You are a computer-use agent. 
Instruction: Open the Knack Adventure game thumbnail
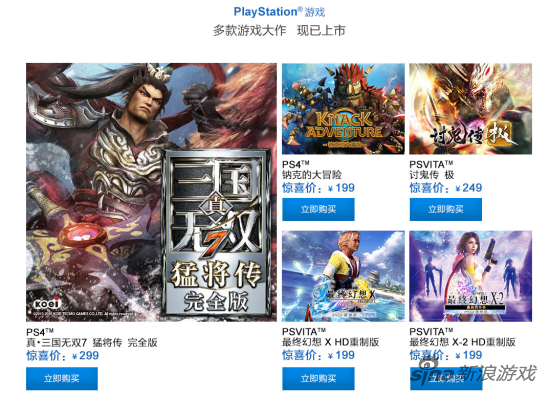[343, 109]
